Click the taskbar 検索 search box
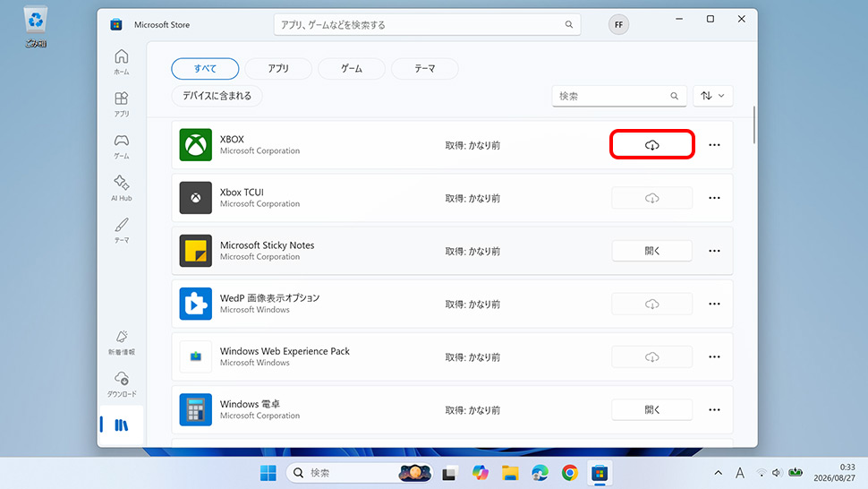The image size is (868, 489). pyautogui.click(x=359, y=473)
